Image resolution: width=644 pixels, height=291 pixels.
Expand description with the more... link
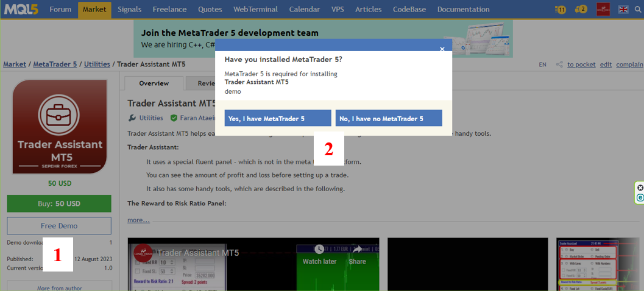click(138, 220)
